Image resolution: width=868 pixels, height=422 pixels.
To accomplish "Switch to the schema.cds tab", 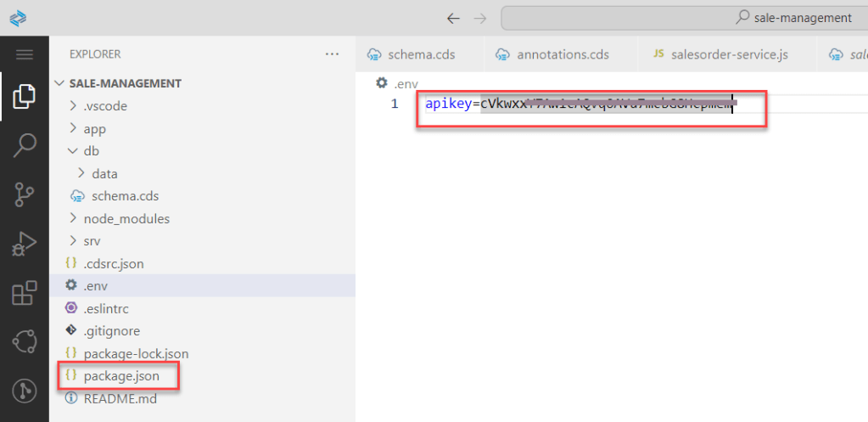I will click(421, 54).
